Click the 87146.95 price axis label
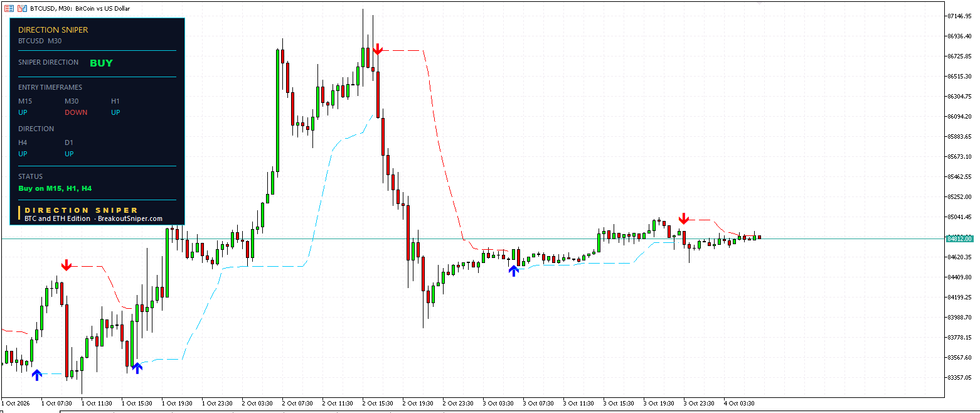Viewport: 980px width, 413px height. 960,16
